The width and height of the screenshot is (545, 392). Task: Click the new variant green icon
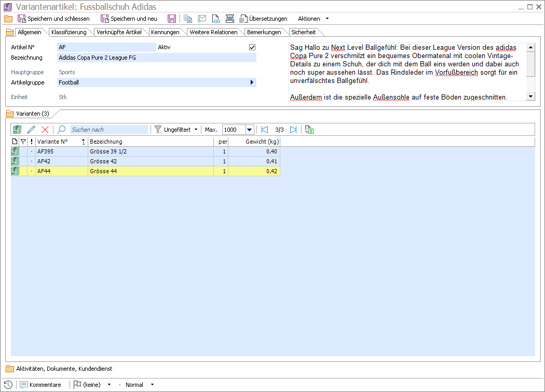17,130
